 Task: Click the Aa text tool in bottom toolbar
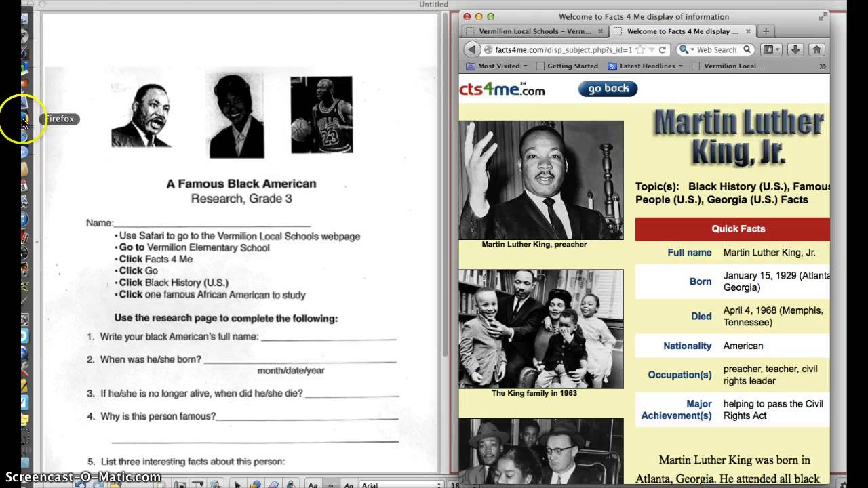[x=313, y=485]
